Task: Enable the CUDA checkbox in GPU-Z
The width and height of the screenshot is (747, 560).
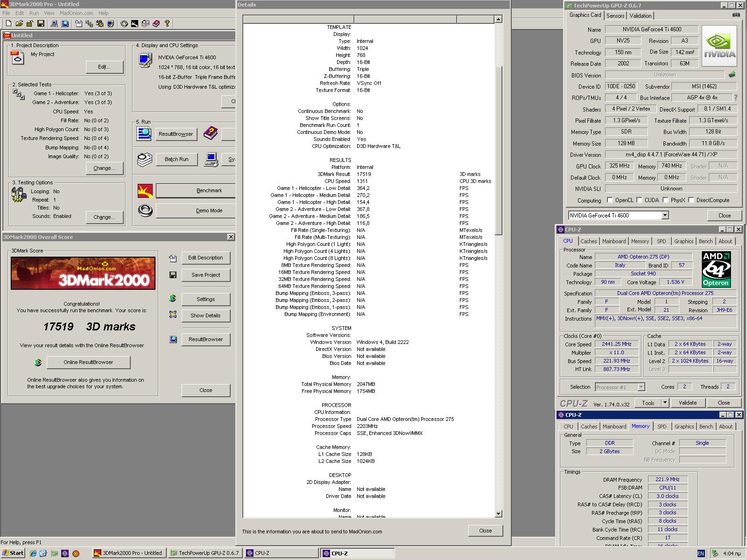Action: point(639,200)
